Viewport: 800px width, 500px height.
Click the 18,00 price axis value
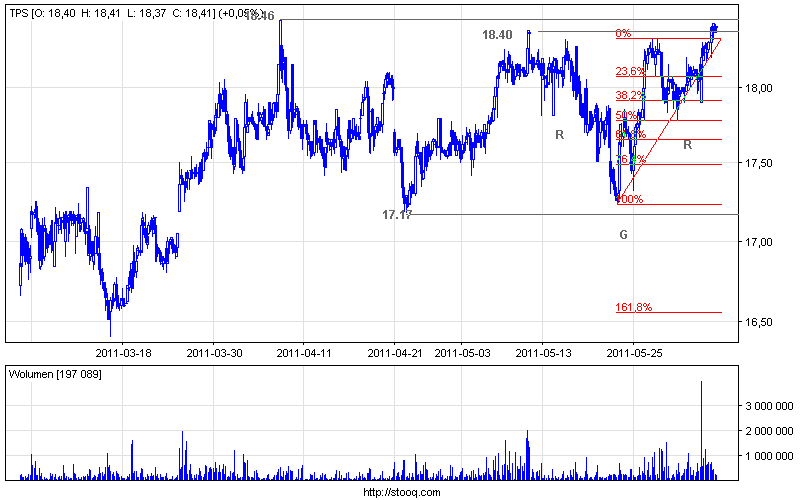coord(758,88)
